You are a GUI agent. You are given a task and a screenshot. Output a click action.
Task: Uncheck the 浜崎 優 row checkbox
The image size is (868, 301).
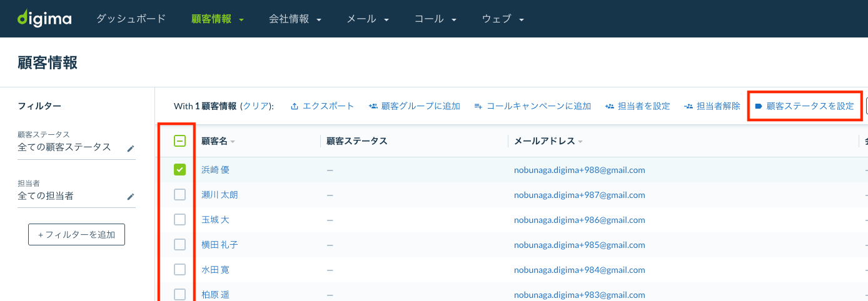(x=179, y=169)
